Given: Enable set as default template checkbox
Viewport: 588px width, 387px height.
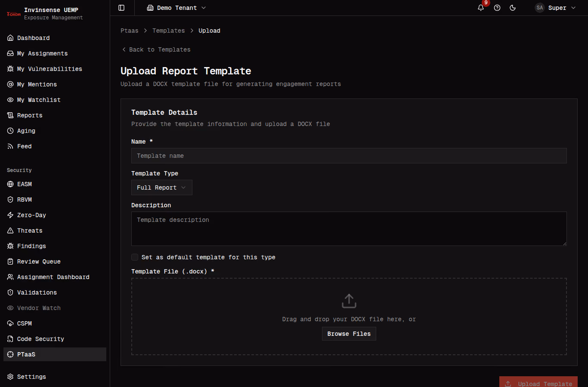Looking at the screenshot, I should point(135,257).
